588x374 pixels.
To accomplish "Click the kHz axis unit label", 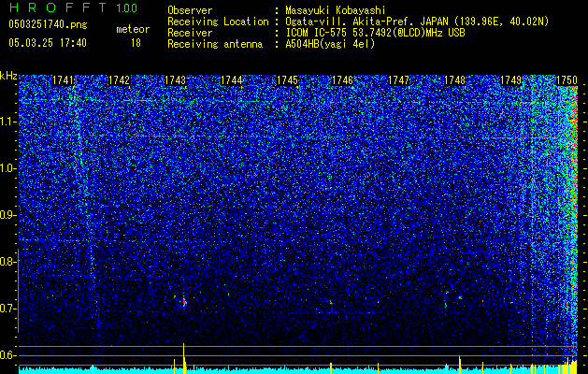I will 8,76.
